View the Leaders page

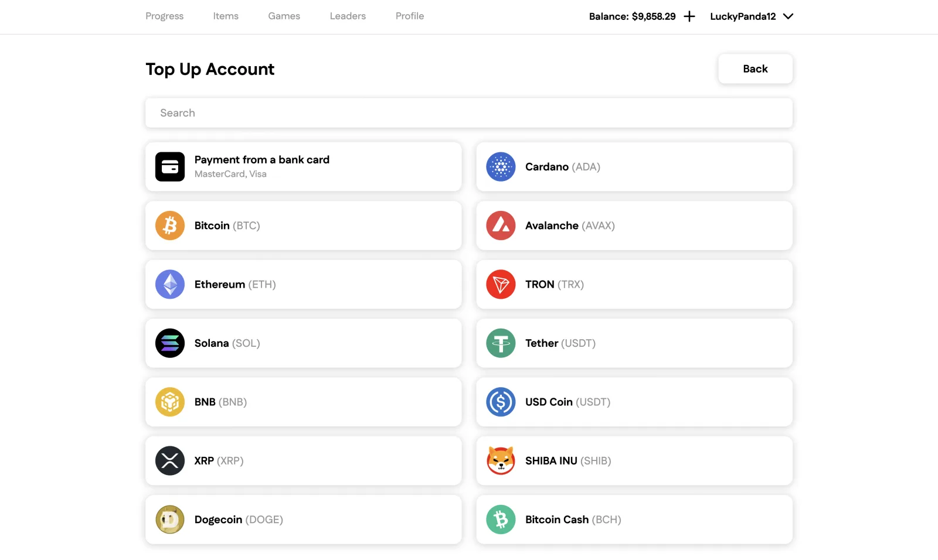[348, 16]
